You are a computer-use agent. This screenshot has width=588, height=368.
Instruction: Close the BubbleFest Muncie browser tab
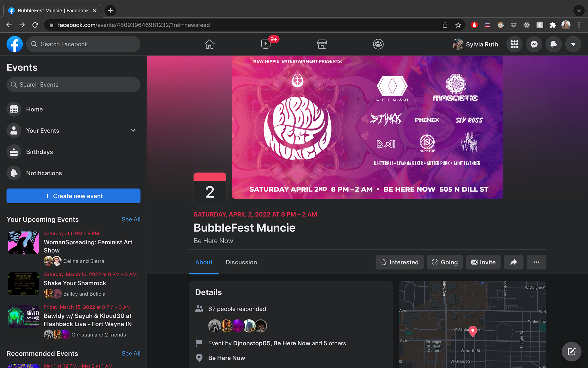pyautogui.click(x=95, y=10)
